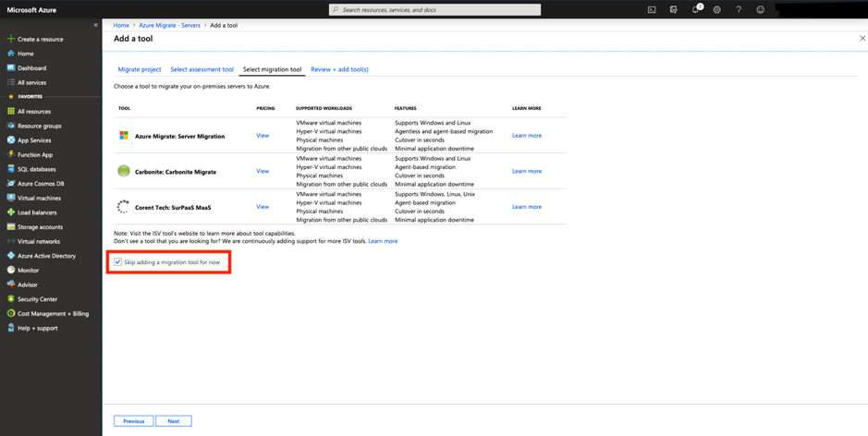Open the Review + add tool(s) tab
The width and height of the screenshot is (868, 436).
coord(339,69)
